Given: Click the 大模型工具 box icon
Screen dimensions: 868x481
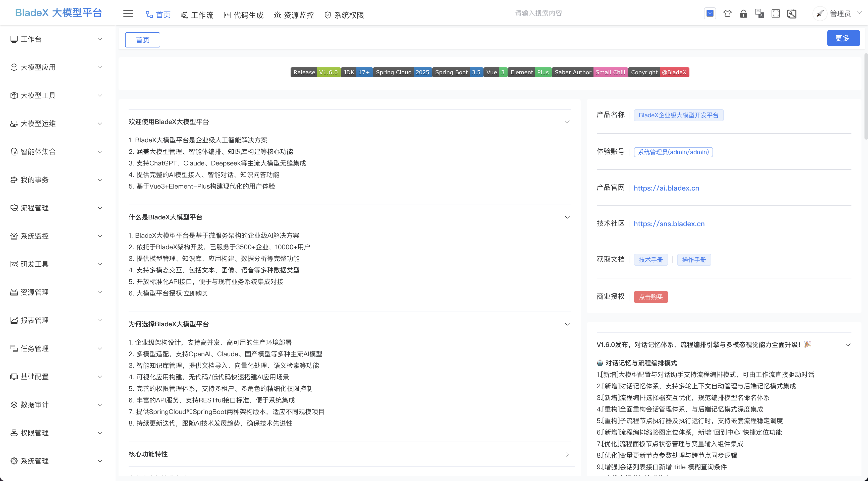Looking at the screenshot, I should [x=14, y=95].
